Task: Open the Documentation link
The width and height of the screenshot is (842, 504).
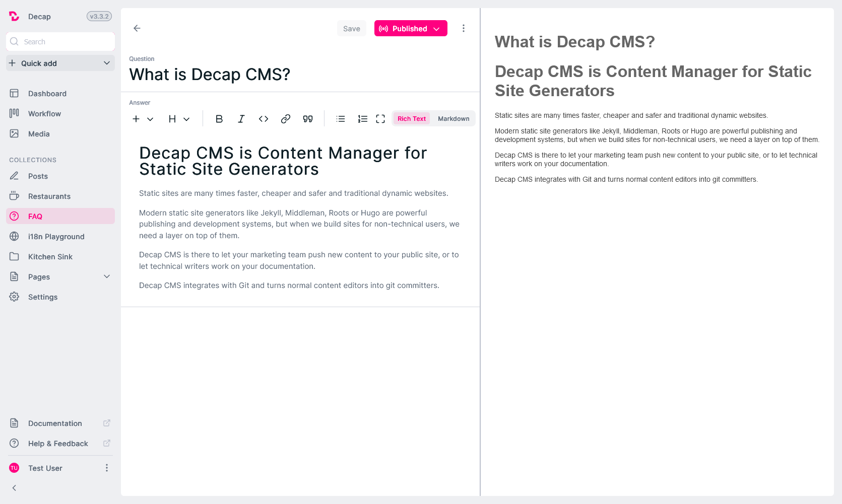Action: 60,423
